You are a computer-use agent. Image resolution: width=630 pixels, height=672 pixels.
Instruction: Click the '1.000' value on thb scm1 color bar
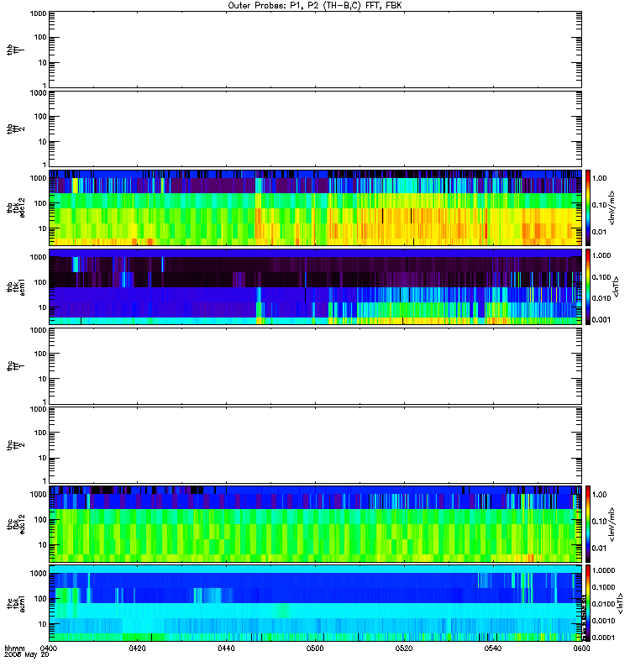[601, 255]
